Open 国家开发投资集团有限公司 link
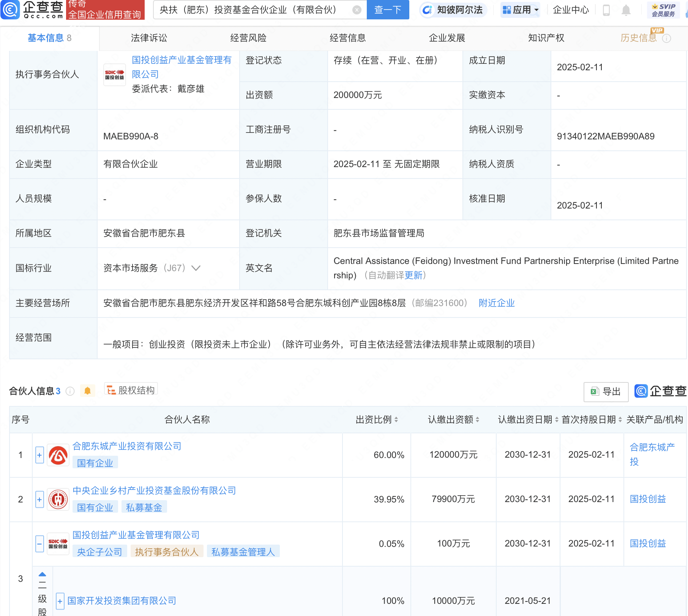The image size is (688, 616). coord(122,601)
